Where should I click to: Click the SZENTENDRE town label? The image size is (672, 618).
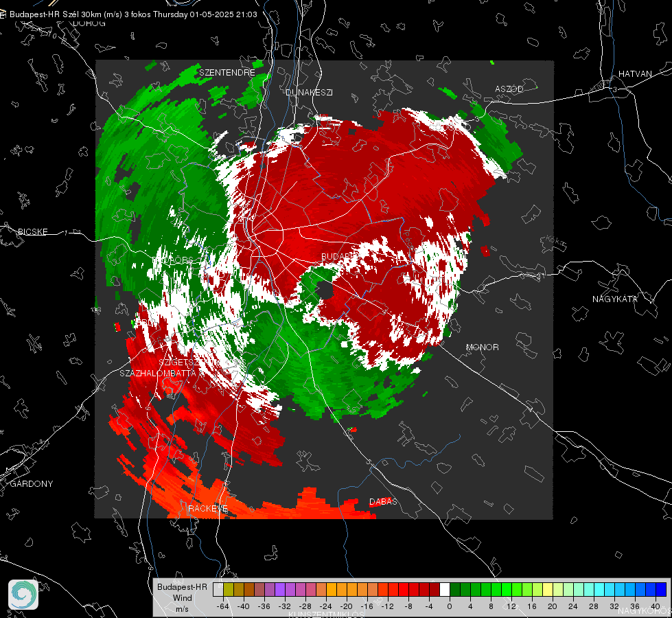point(227,73)
